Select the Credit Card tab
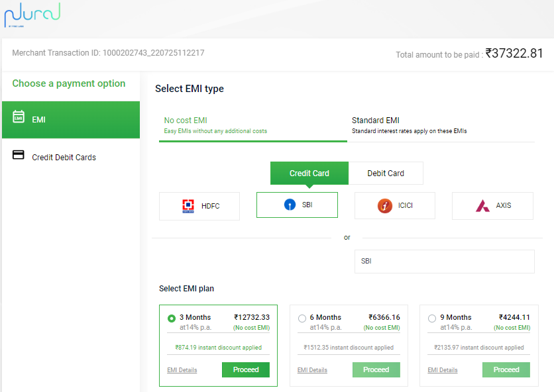Image resolution: width=554 pixels, height=392 pixels. [x=309, y=173]
